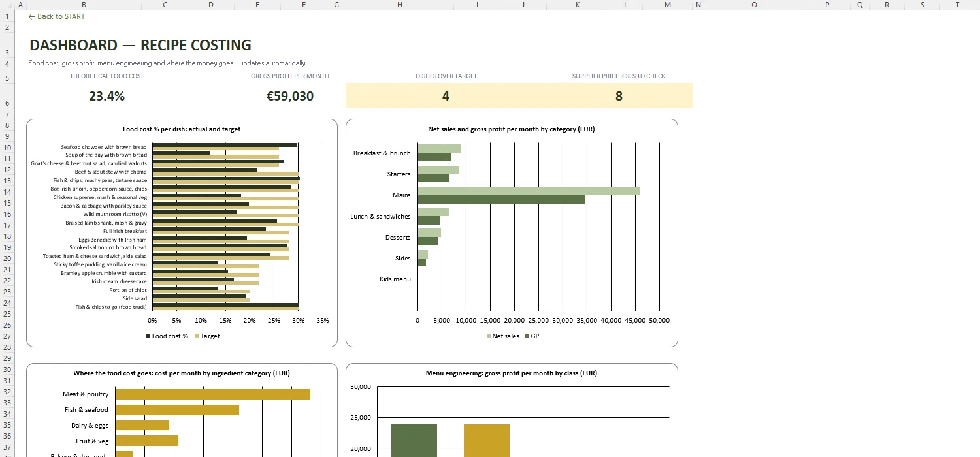Select the Meat & poultry gold bar
The height and width of the screenshot is (457, 980).
click(x=213, y=394)
